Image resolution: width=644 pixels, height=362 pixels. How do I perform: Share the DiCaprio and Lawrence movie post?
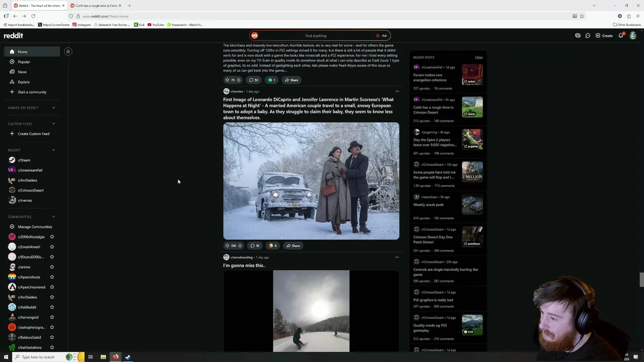point(293,246)
